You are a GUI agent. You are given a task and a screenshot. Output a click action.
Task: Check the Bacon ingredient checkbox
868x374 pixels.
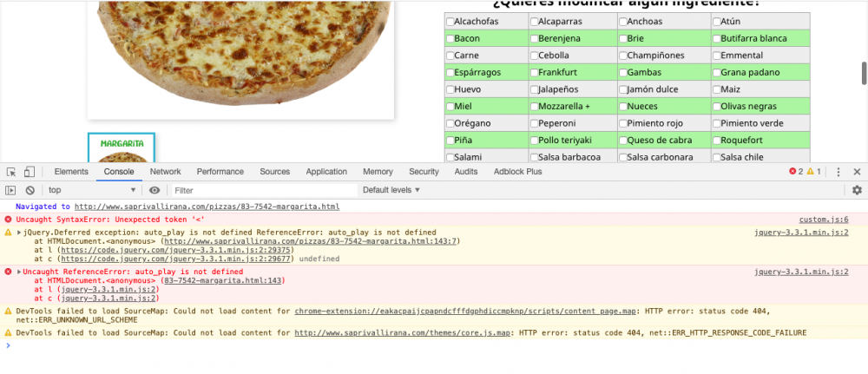click(x=450, y=39)
